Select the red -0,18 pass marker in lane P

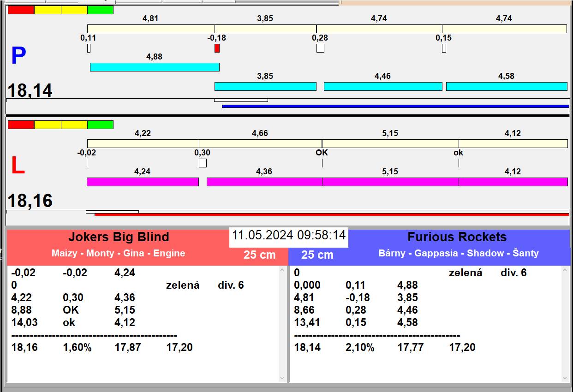pos(217,48)
